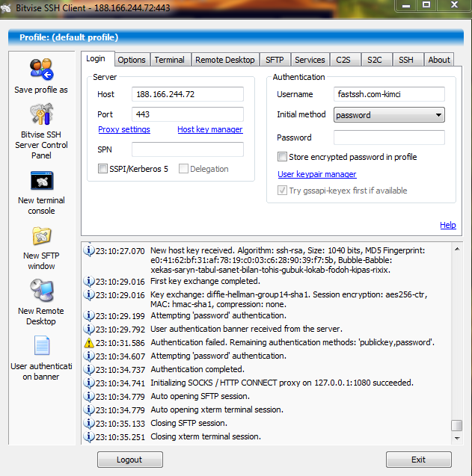Click the 23:10:31.586 timestamp in log
Image resolution: width=472 pixels, height=476 pixels.
(x=120, y=343)
